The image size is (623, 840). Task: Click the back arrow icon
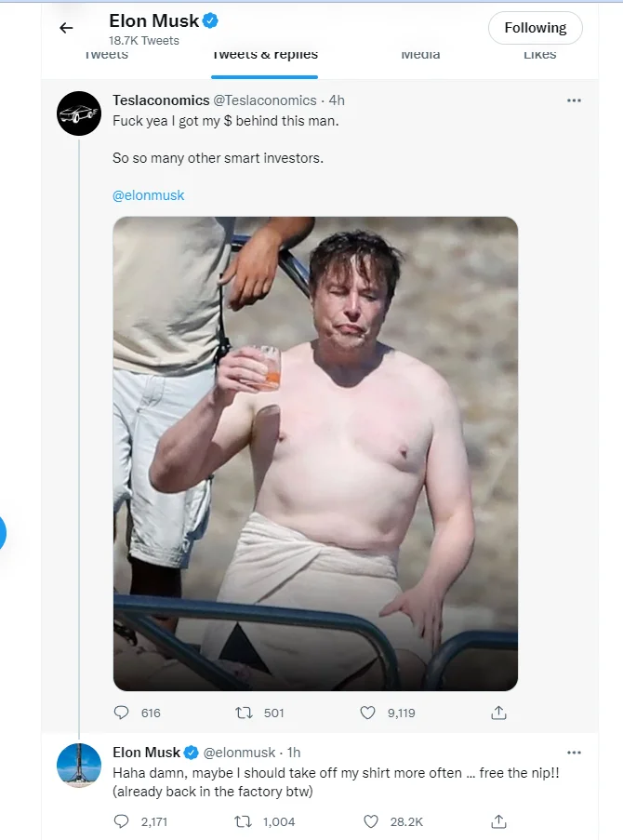[x=66, y=28]
